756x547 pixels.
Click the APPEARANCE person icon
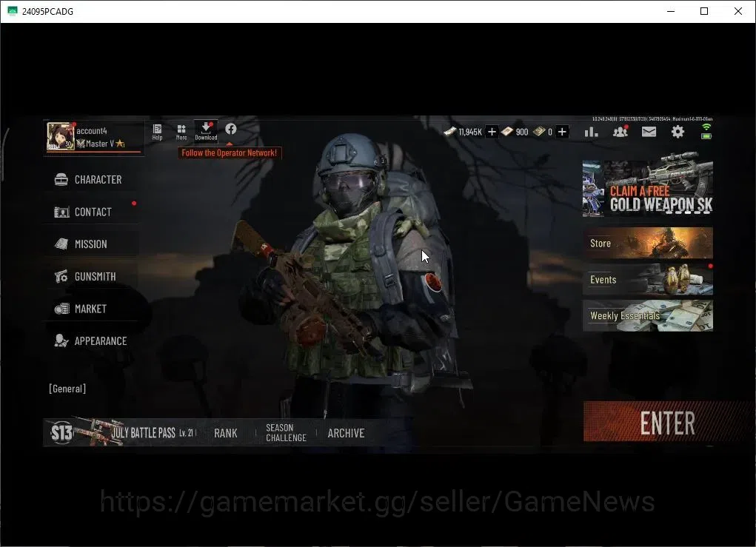tap(61, 340)
